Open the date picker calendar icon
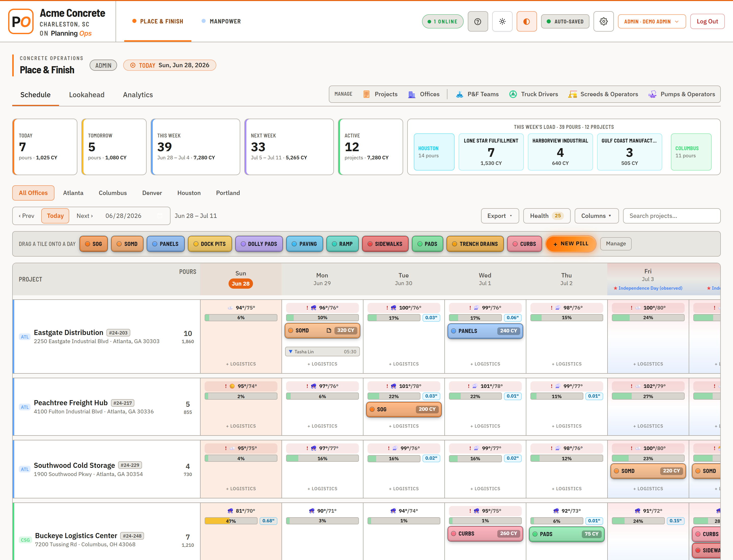The width and height of the screenshot is (733, 560). tap(160, 216)
